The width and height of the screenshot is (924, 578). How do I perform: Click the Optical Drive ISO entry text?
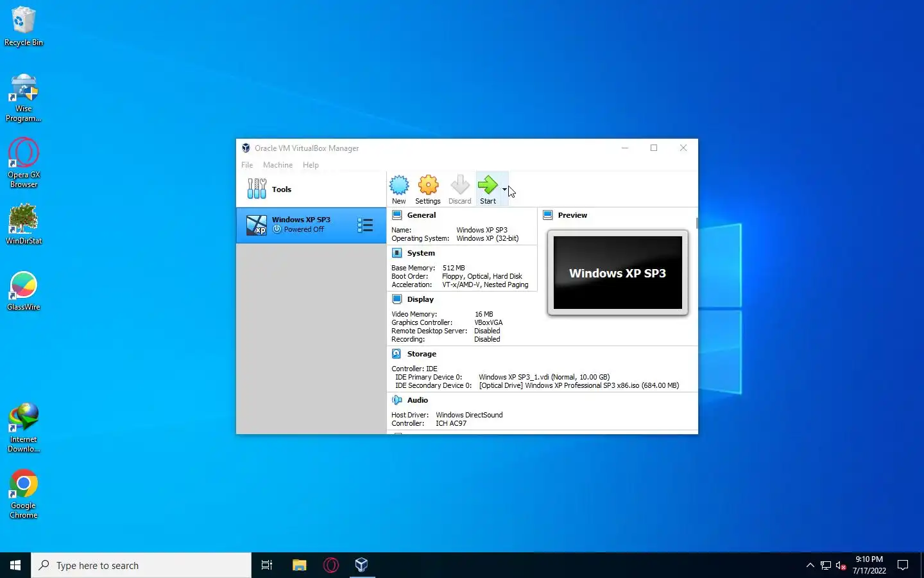pos(579,385)
